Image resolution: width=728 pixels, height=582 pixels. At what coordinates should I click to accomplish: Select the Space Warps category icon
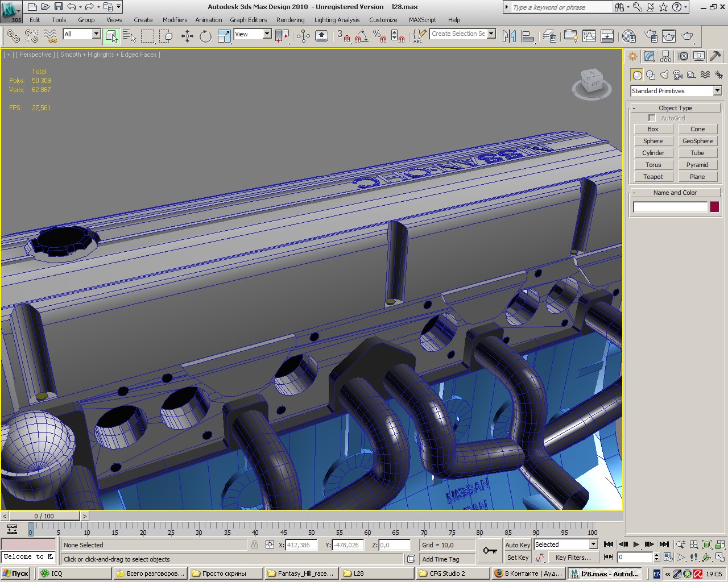(705, 75)
